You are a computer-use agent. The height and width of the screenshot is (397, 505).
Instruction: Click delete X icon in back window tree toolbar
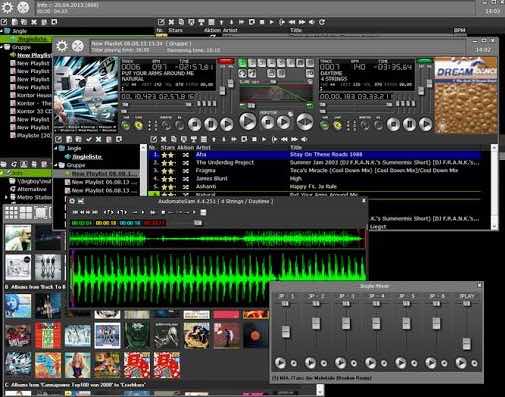tap(34, 22)
